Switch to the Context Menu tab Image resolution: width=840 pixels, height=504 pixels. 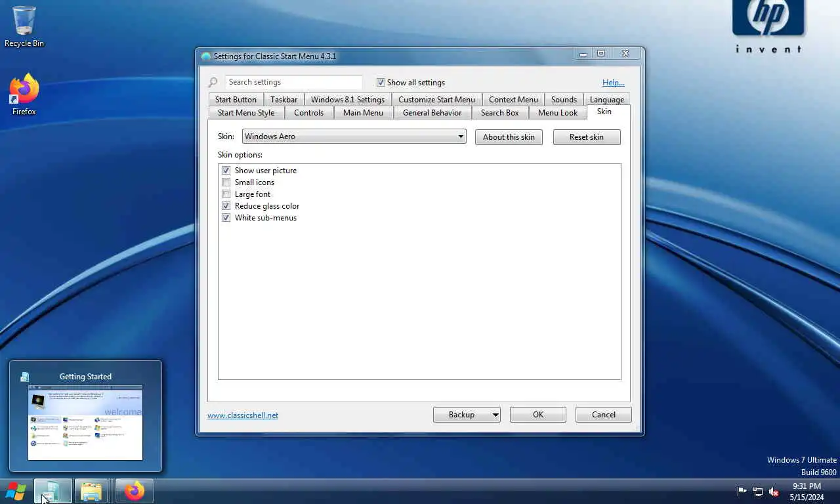[x=513, y=100]
